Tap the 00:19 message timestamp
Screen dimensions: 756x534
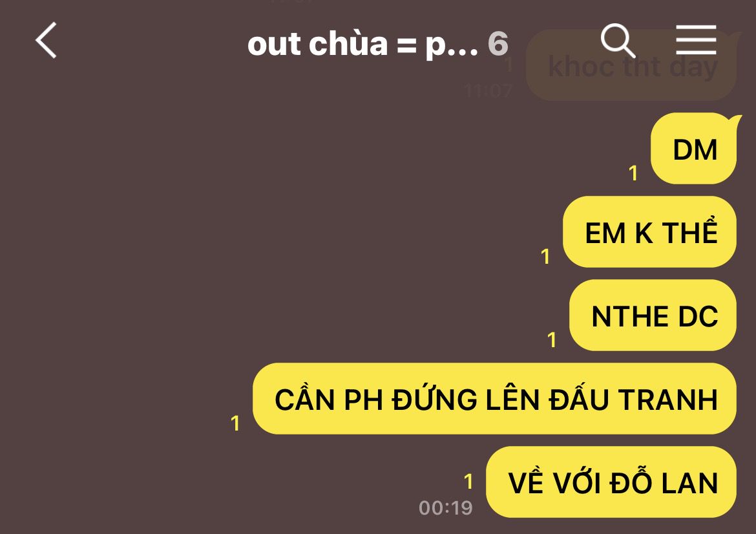446,508
